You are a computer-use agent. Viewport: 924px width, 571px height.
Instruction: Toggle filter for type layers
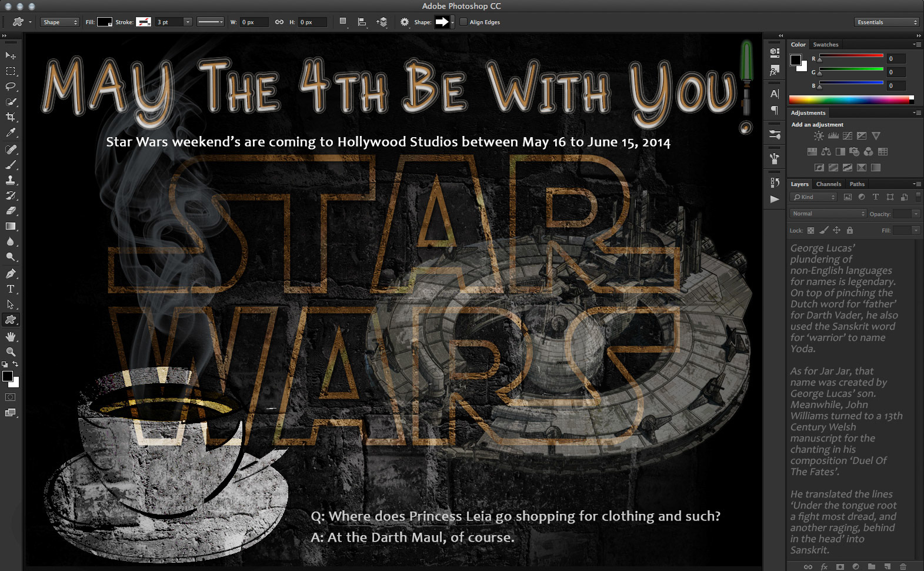tap(876, 197)
